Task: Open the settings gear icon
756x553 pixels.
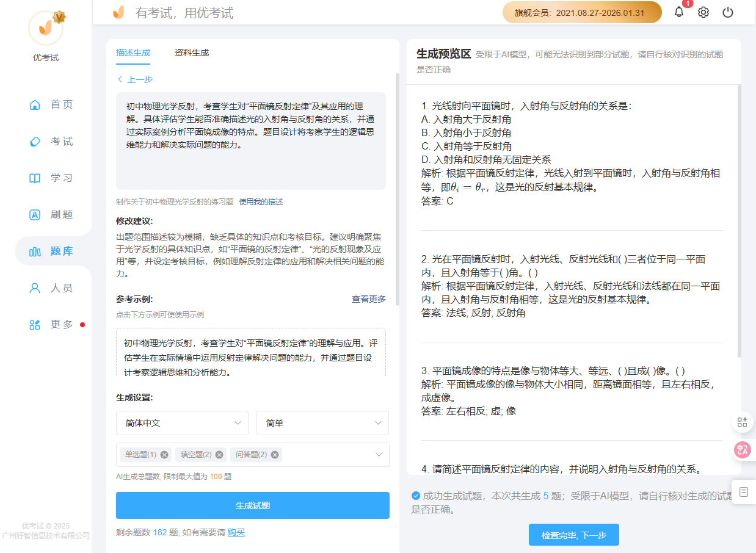Action: [703, 12]
